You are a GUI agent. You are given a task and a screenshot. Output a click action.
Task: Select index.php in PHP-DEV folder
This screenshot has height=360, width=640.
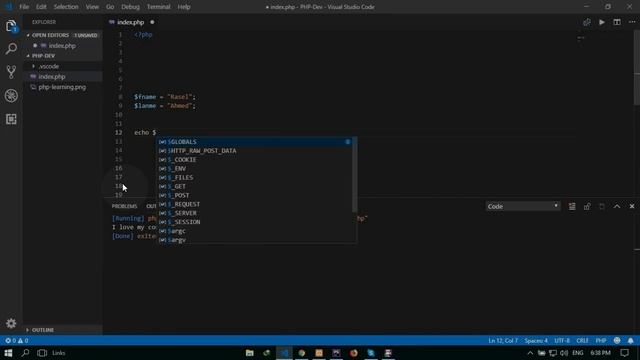pos(62,76)
